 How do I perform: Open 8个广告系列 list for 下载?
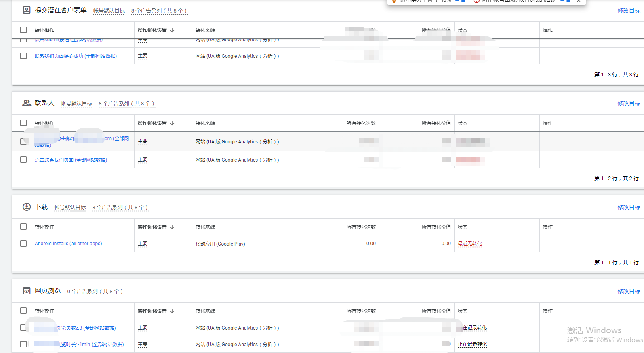pyautogui.click(x=120, y=208)
